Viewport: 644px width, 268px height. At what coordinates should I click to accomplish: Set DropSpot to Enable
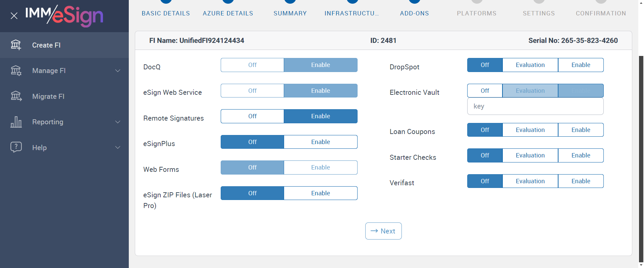tap(581, 65)
